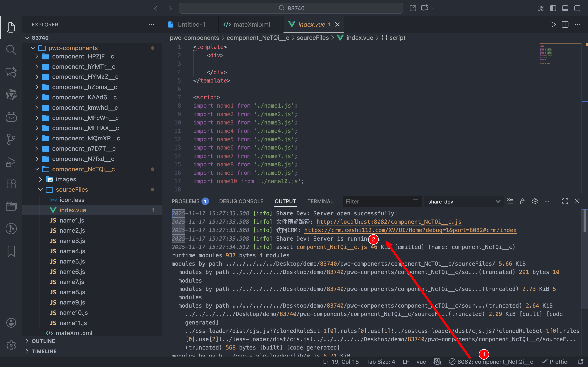Open the Search view in the activity bar
The width and height of the screenshot is (588, 367).
coord(11,50)
